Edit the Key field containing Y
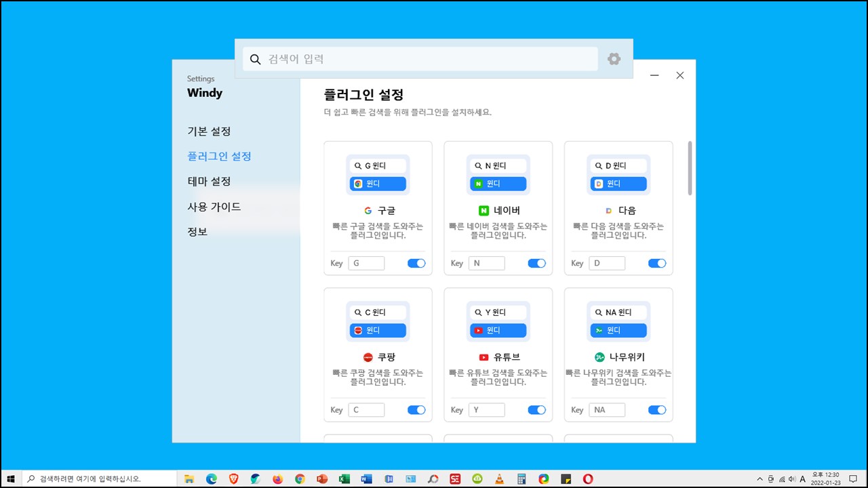The image size is (868, 488). (x=486, y=409)
